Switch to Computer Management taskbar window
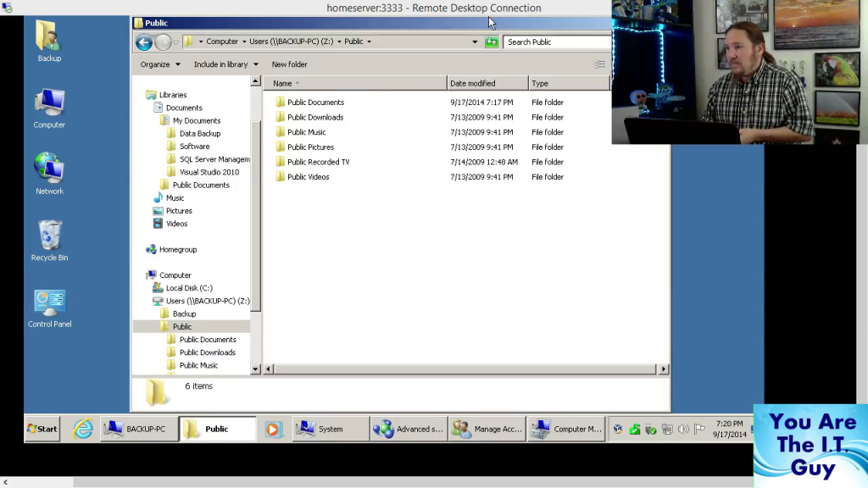868x488 pixels. [x=565, y=429]
